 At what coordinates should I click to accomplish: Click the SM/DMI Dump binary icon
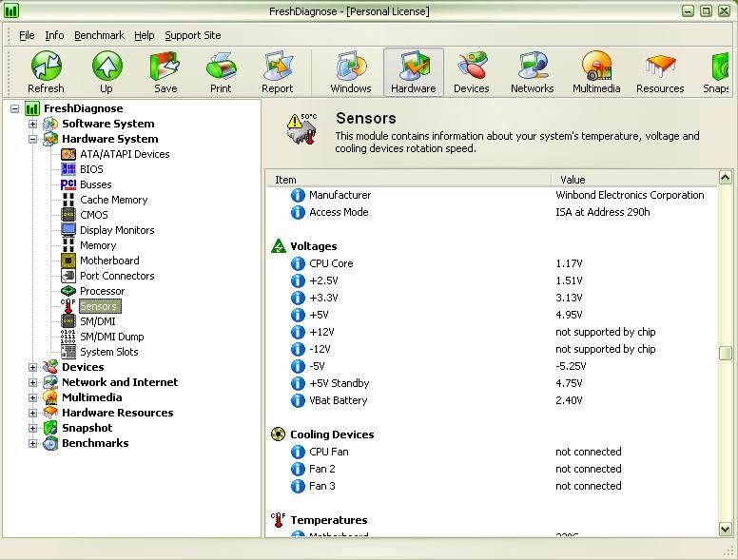68,337
